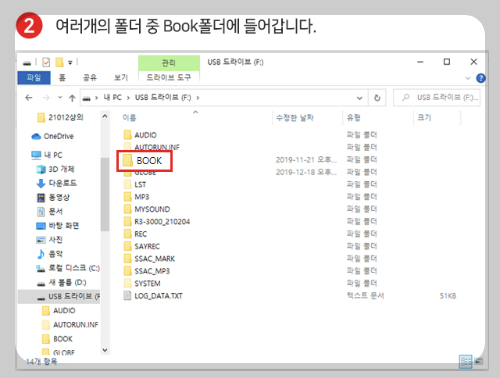The height and width of the screenshot is (378, 500).
Task: Select 내 PC in navigation pane
Action: [x=47, y=155]
